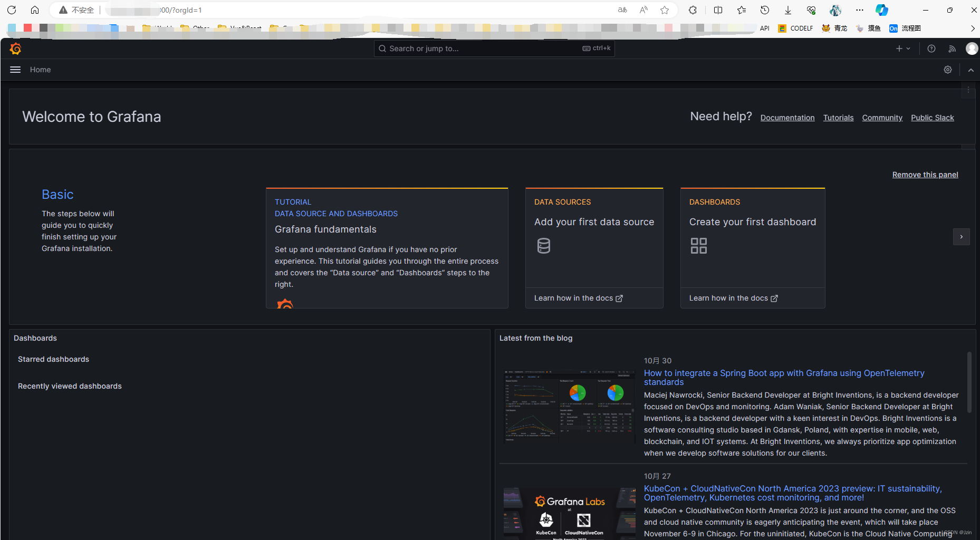This screenshot has width=980, height=540.
Task: Click the Search or jump to field
Action: [x=494, y=49]
